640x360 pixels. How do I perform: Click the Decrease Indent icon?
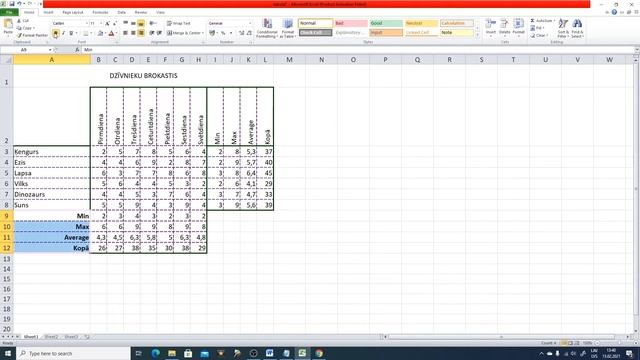[152, 33]
